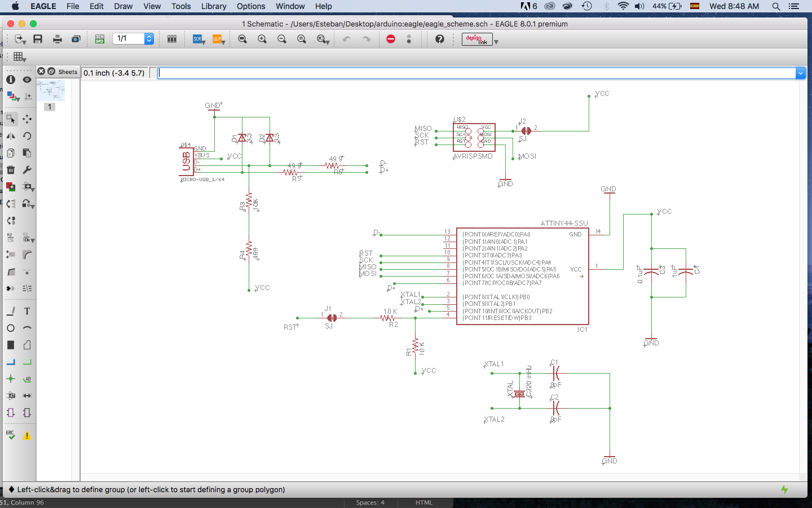
Task: Zoom out of the schematic
Action: pyautogui.click(x=282, y=39)
